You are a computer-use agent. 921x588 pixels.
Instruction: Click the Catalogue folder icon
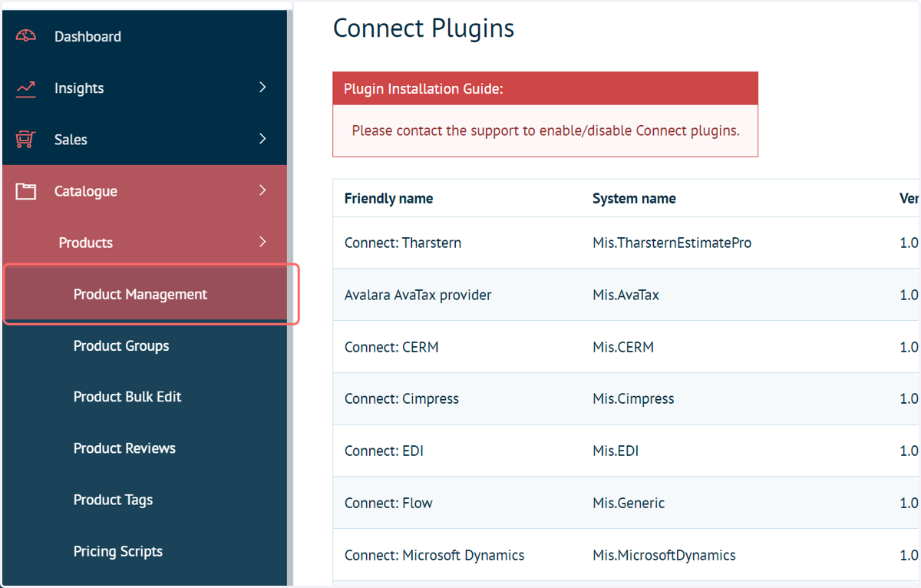tap(26, 191)
